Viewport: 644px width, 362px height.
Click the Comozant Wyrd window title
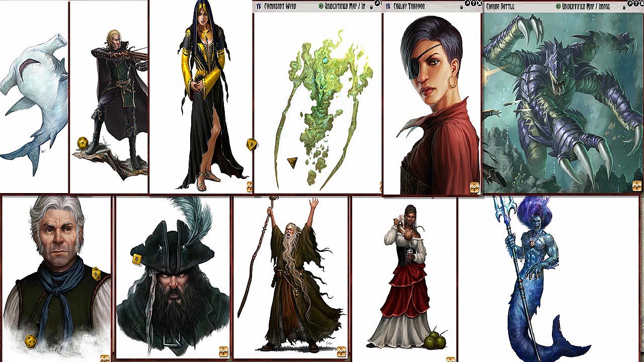point(281,7)
